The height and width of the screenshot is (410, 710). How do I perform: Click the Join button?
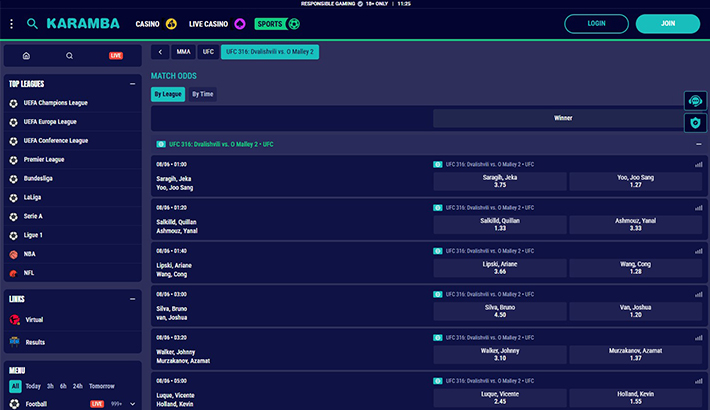[668, 24]
